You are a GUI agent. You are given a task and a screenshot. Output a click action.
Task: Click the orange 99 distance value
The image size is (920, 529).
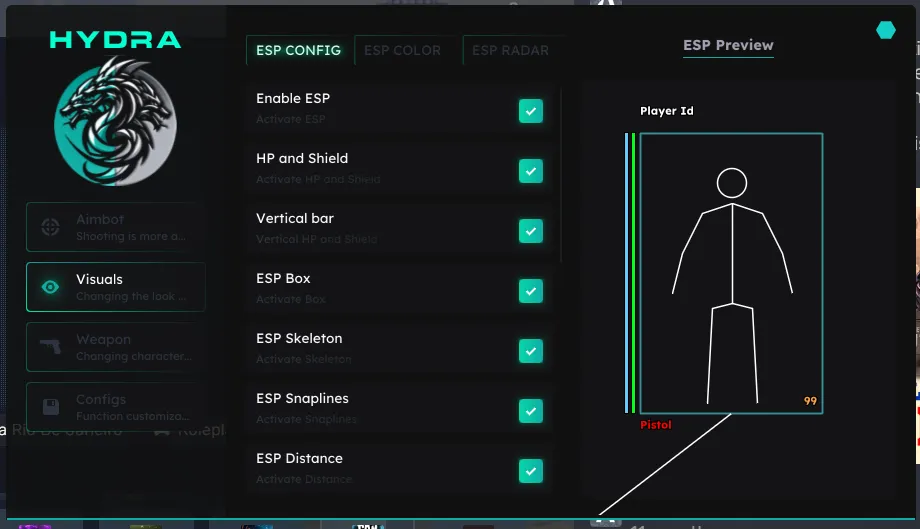(x=810, y=401)
